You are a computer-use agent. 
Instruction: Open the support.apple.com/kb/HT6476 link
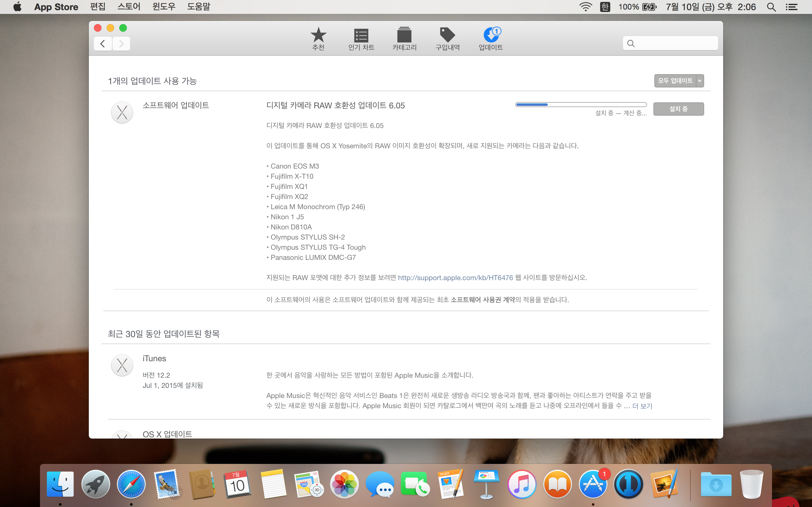point(455,278)
